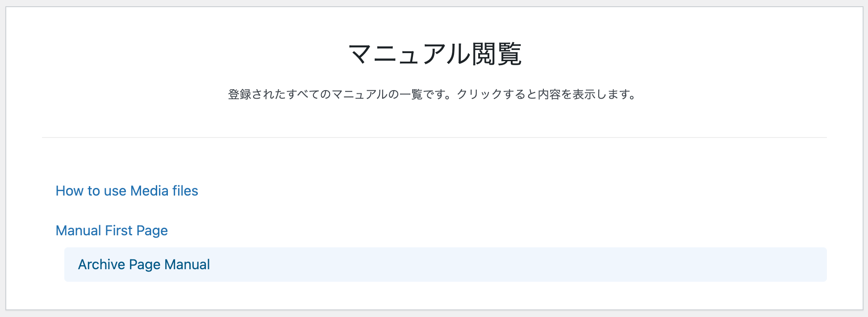Click the マニュアル閲覧 page heading
The height and width of the screenshot is (317, 868).
tap(434, 54)
